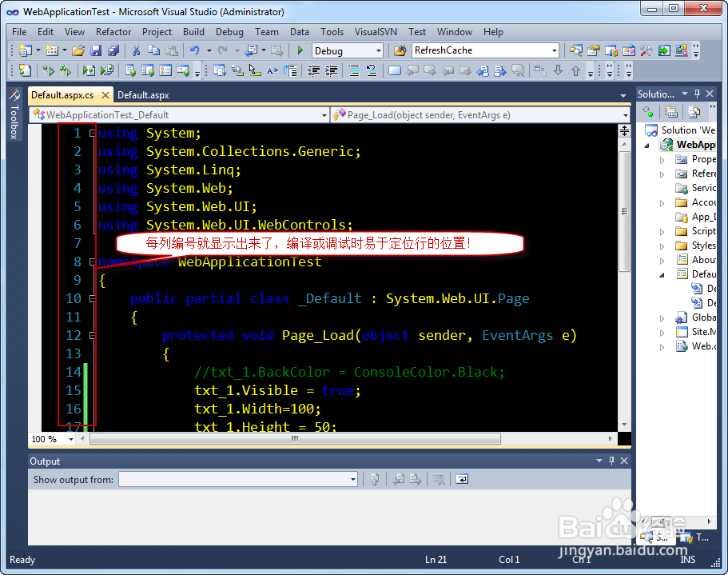Open the File menu
This screenshot has height=575, width=728.
19,31
